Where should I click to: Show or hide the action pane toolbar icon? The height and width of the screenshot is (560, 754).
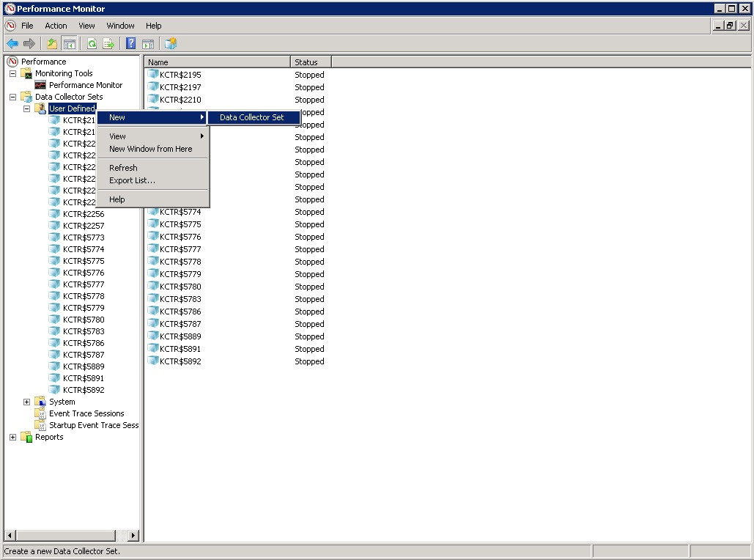pyautogui.click(x=148, y=43)
